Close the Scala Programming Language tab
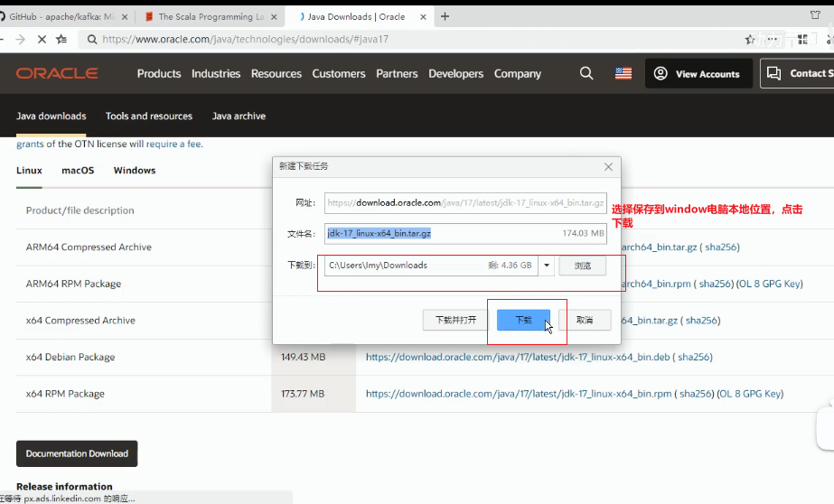834x504 pixels. (274, 16)
